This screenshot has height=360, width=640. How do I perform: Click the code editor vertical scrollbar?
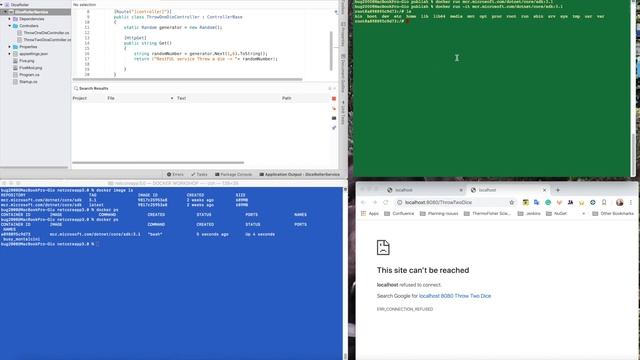[x=331, y=51]
